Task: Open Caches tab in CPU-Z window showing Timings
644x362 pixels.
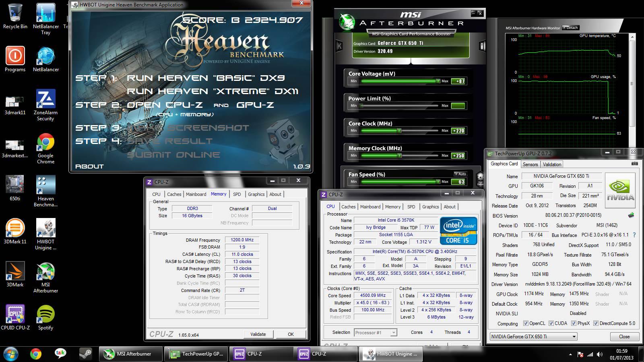Action: pos(174,194)
